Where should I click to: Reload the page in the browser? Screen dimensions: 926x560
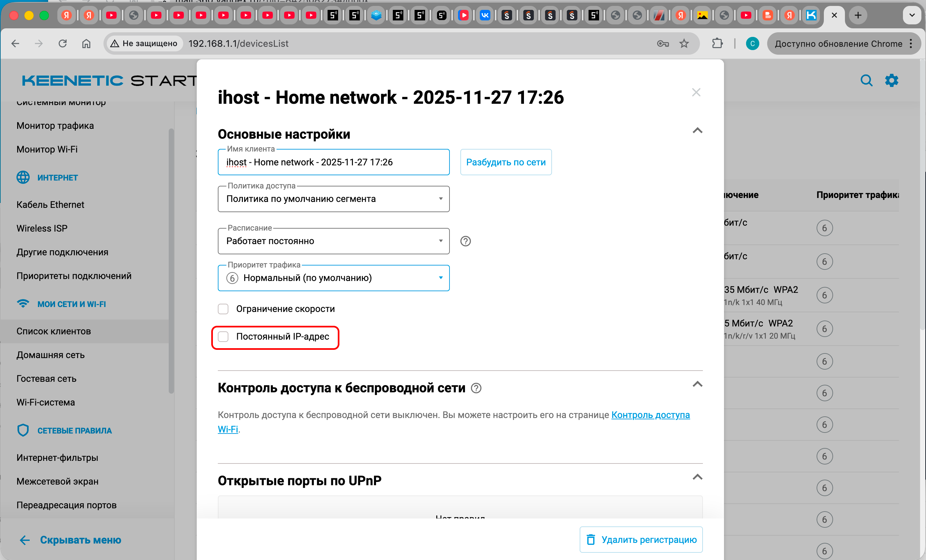pyautogui.click(x=62, y=43)
